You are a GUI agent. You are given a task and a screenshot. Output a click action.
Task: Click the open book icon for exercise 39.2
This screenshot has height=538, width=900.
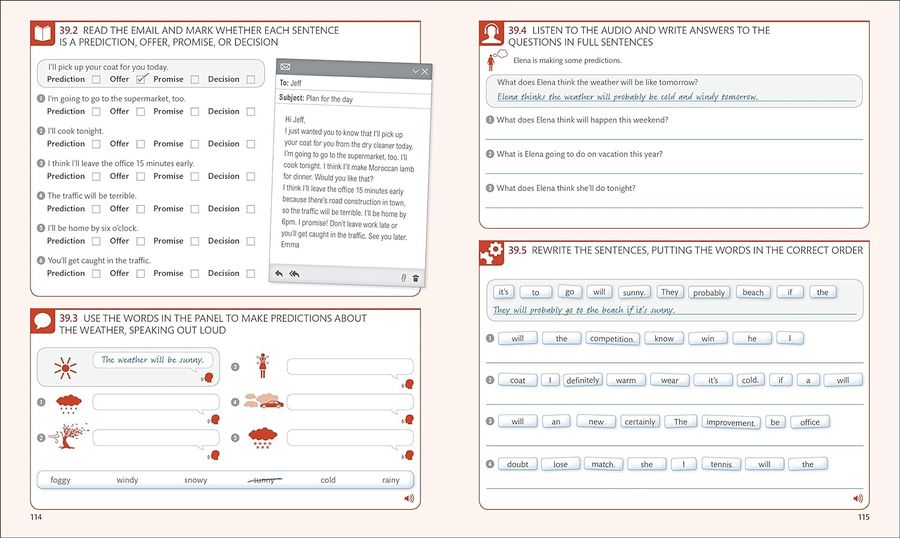pyautogui.click(x=42, y=33)
